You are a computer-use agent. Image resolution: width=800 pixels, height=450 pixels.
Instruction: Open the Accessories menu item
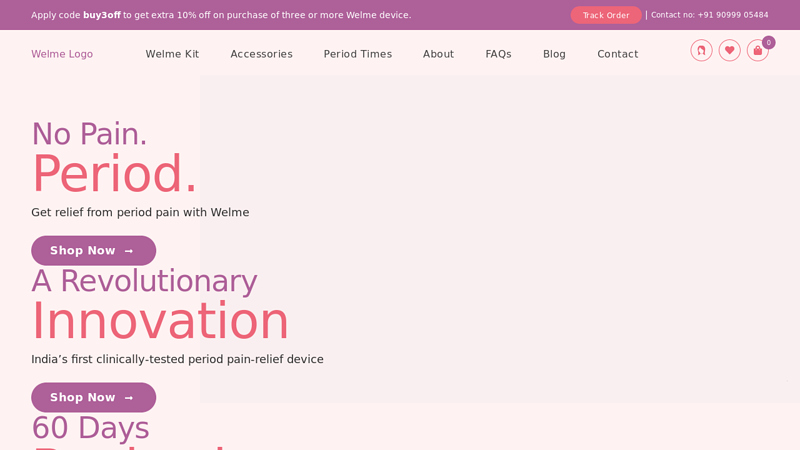(261, 54)
